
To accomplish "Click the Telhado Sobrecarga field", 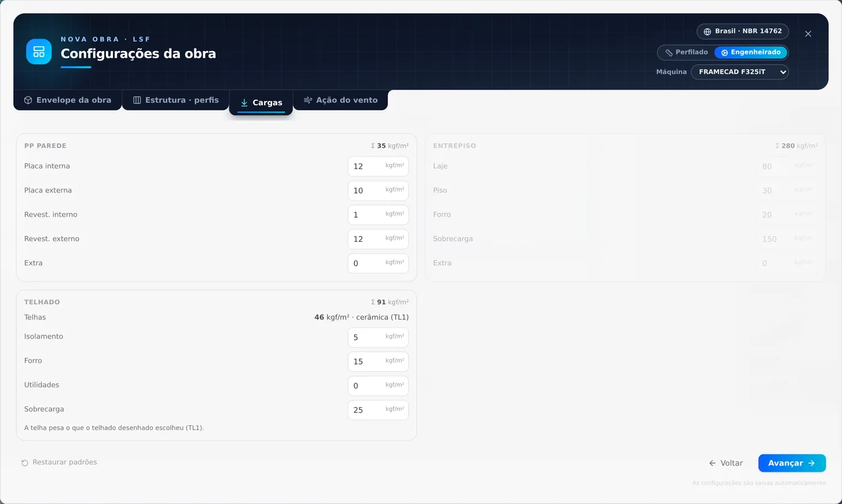I will pyautogui.click(x=378, y=410).
